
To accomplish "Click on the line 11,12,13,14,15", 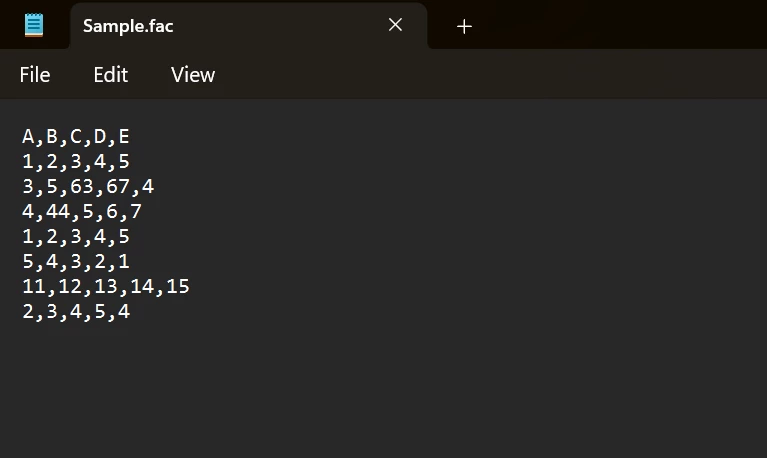I will tap(106, 286).
